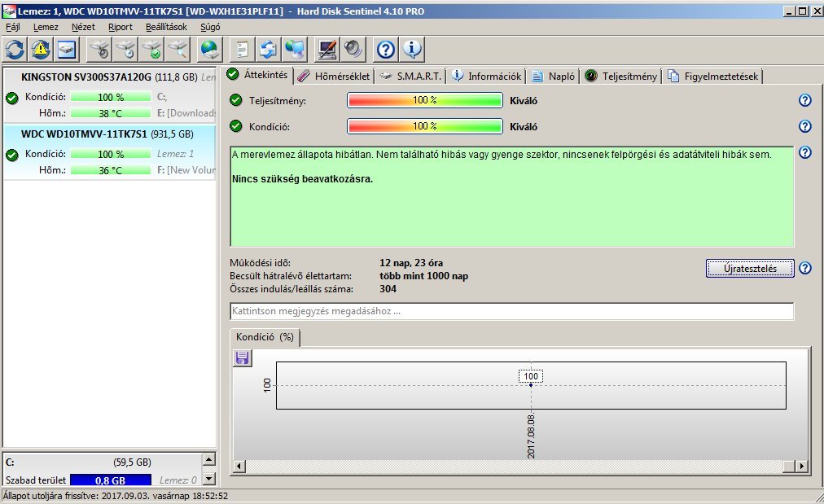
Task: Open the Nézet menu
Action: (x=84, y=27)
